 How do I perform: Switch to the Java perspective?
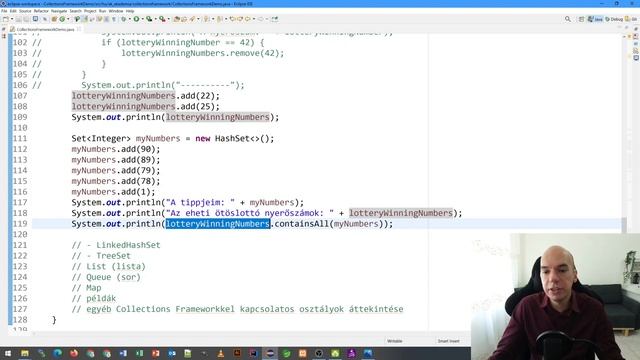(595, 19)
